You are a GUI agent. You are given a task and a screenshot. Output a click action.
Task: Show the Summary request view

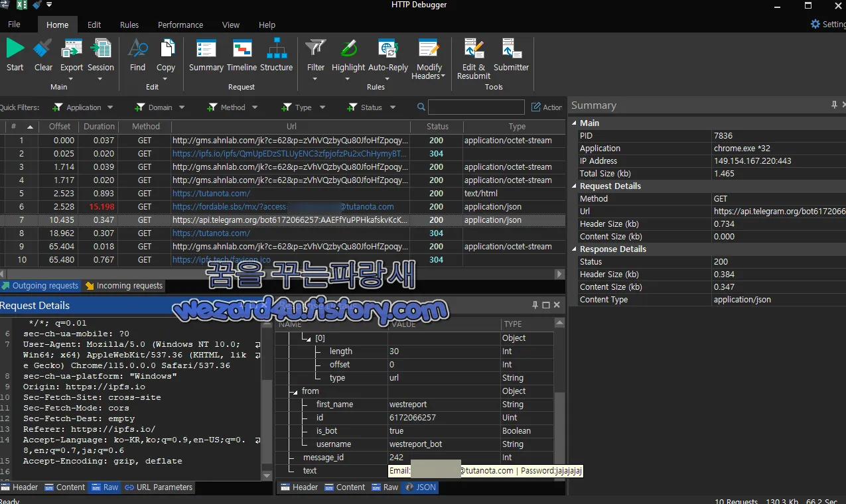click(x=206, y=55)
